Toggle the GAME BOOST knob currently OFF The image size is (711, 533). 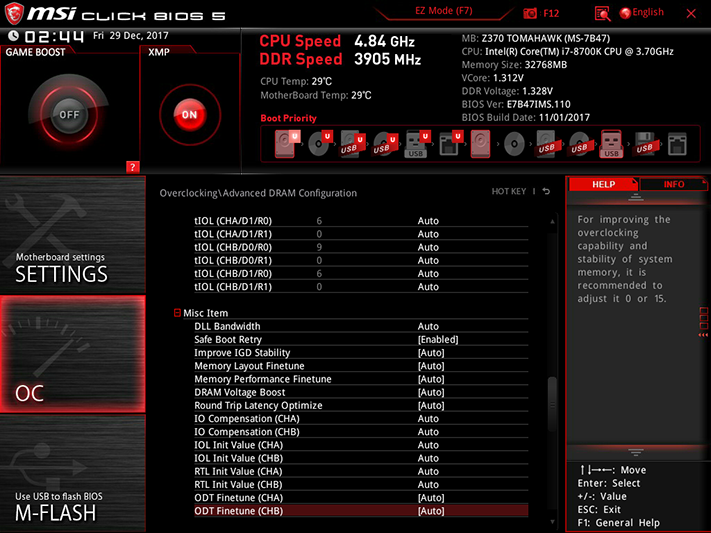69,114
